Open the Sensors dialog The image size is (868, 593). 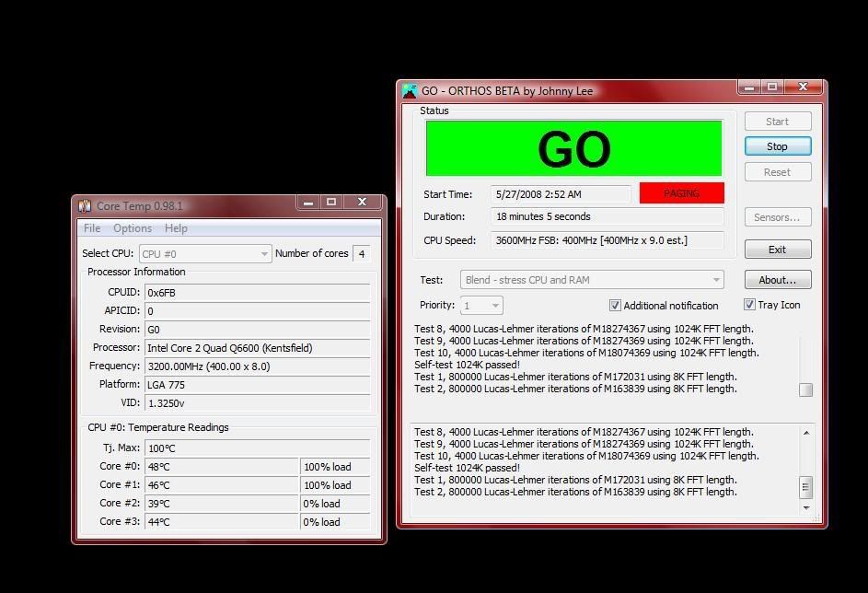(778, 217)
